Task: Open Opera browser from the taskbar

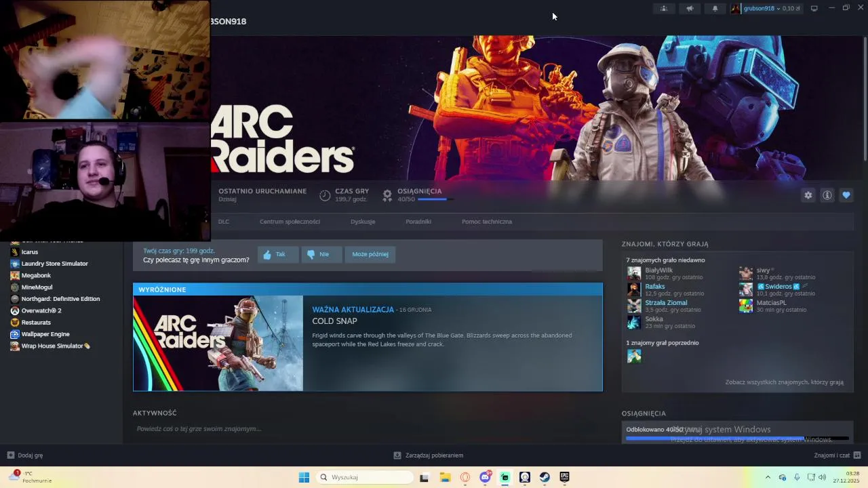Action: 465,477
